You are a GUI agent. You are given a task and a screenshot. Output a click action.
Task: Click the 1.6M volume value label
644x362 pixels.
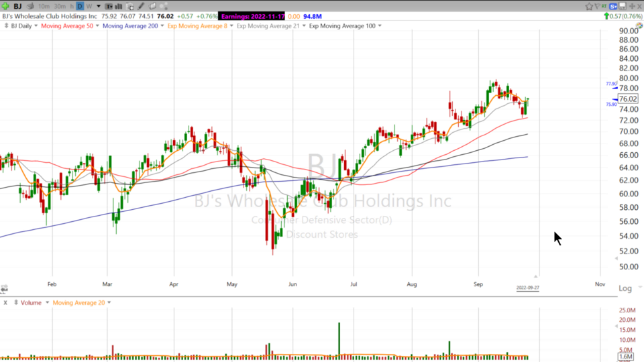[x=626, y=356]
